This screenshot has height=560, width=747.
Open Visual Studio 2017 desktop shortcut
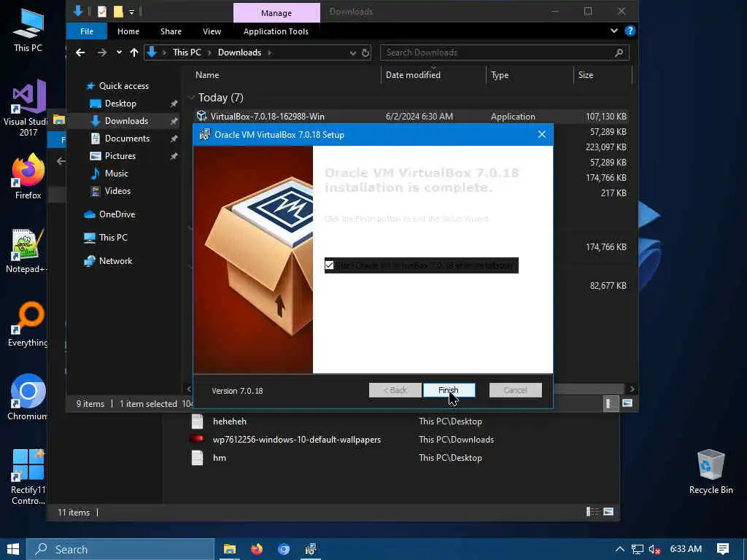28,108
